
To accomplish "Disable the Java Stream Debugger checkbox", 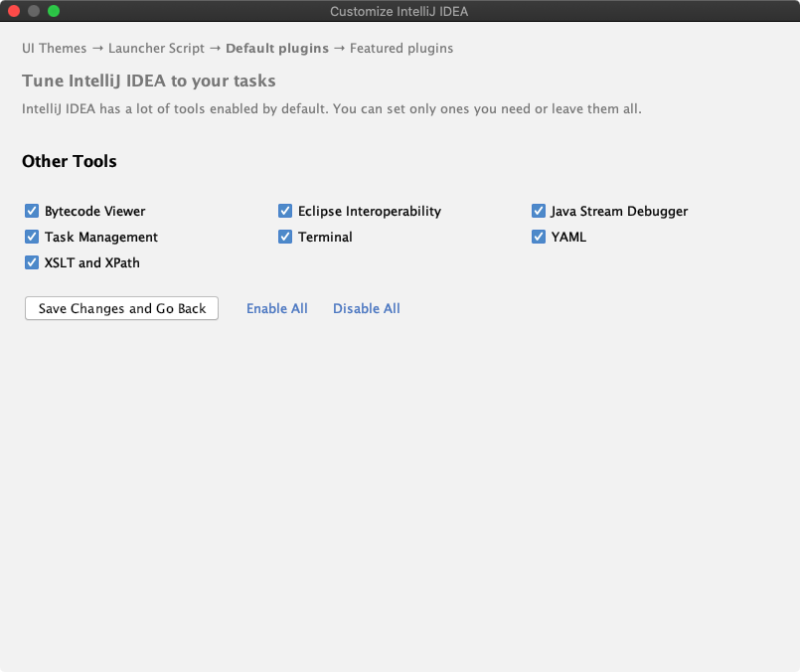I will 539,211.
